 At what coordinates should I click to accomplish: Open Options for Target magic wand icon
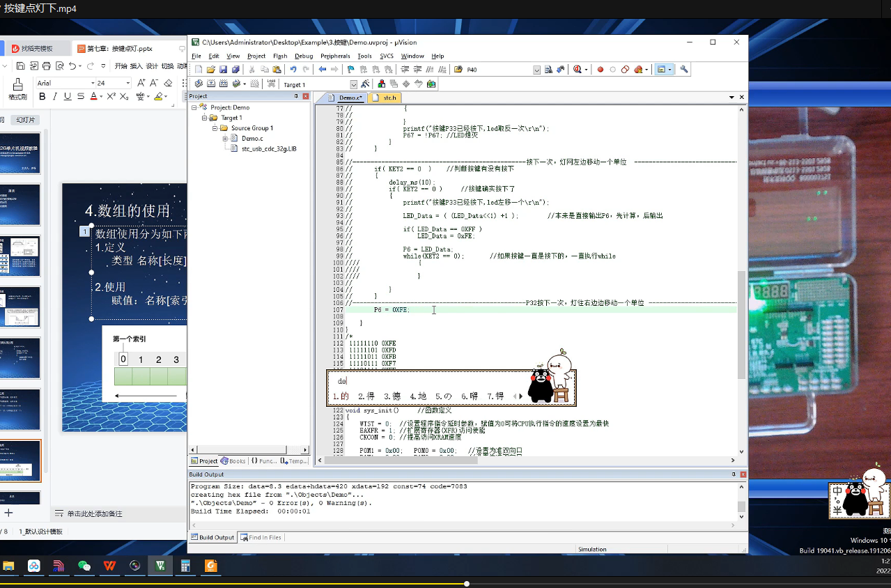click(x=365, y=84)
